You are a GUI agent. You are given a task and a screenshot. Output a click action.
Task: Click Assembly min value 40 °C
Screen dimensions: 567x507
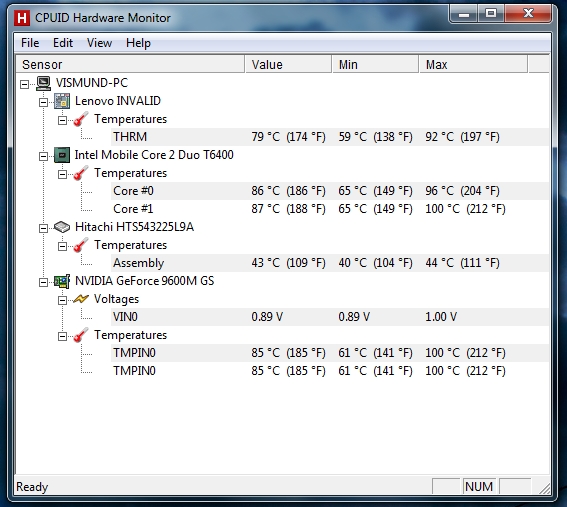tap(375, 263)
